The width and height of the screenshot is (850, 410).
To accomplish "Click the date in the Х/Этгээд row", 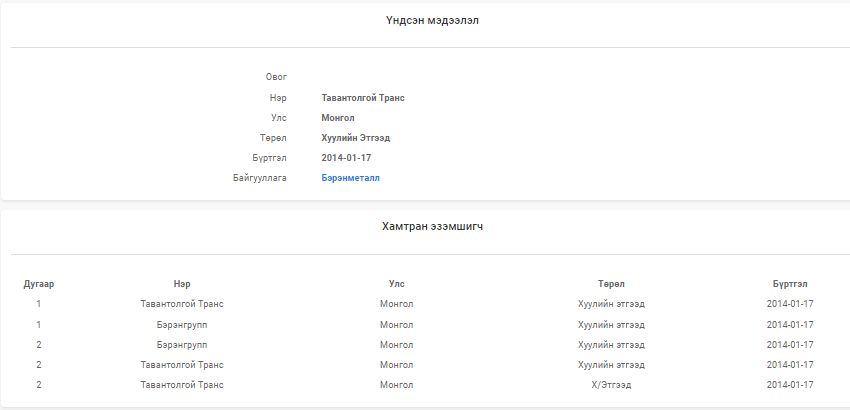I will pyautogui.click(x=790, y=385).
